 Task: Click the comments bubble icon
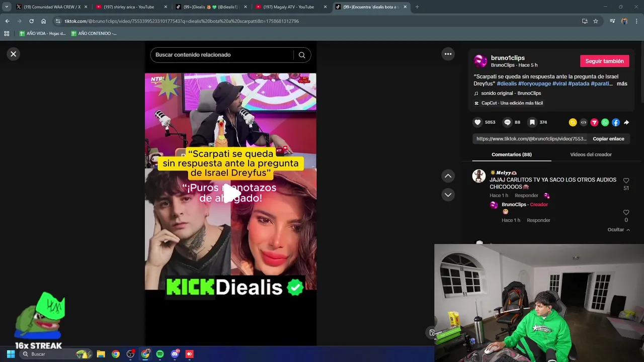[507, 122]
